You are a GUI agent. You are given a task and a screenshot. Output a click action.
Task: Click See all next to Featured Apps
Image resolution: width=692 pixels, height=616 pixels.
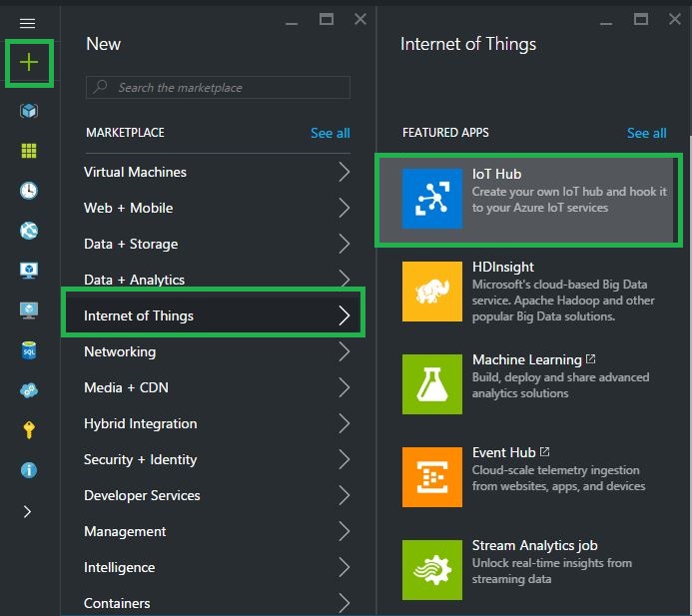point(646,133)
